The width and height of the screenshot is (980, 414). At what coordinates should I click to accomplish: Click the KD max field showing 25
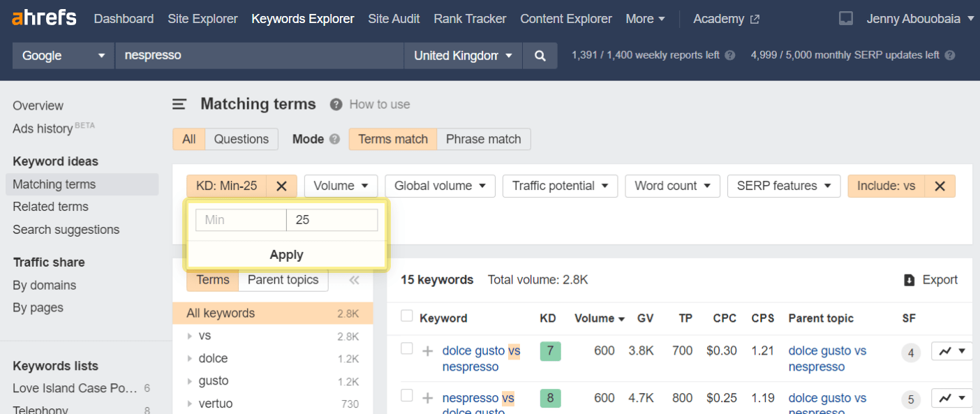tap(332, 220)
